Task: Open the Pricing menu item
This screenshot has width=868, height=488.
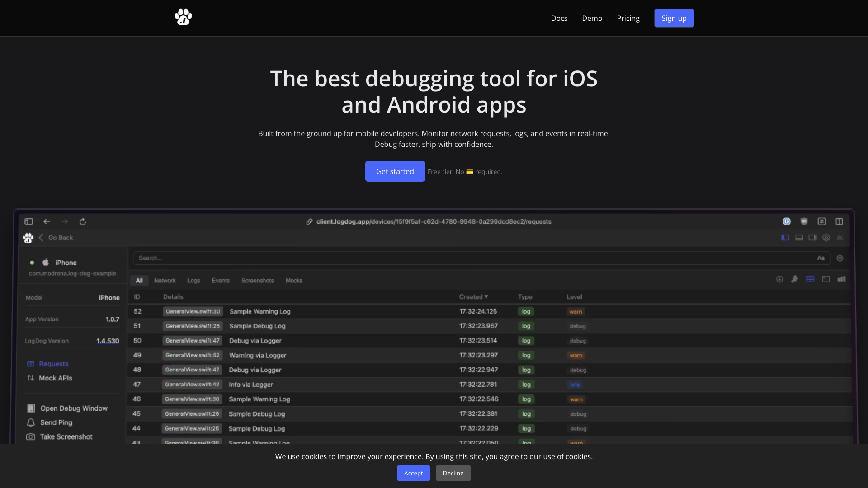Action: pyautogui.click(x=628, y=18)
